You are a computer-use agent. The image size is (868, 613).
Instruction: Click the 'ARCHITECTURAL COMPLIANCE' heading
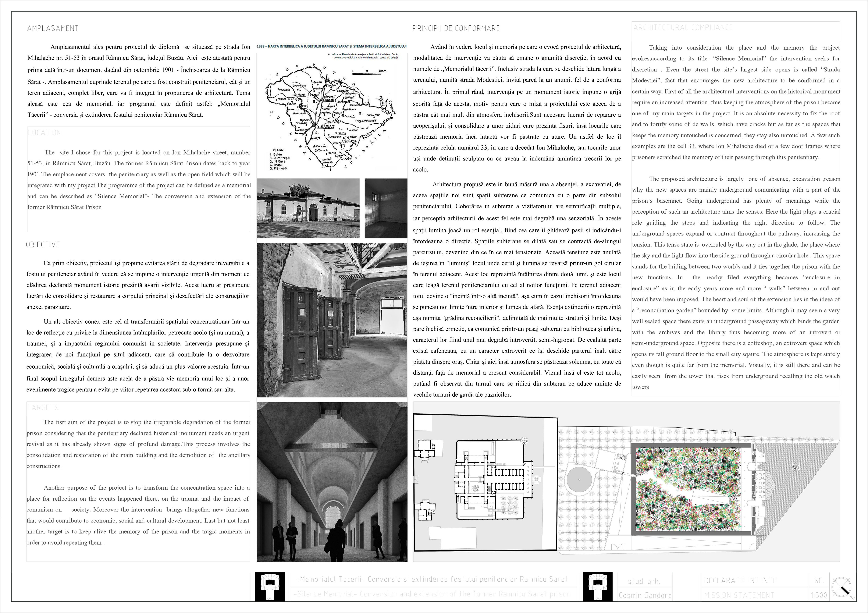point(683,28)
